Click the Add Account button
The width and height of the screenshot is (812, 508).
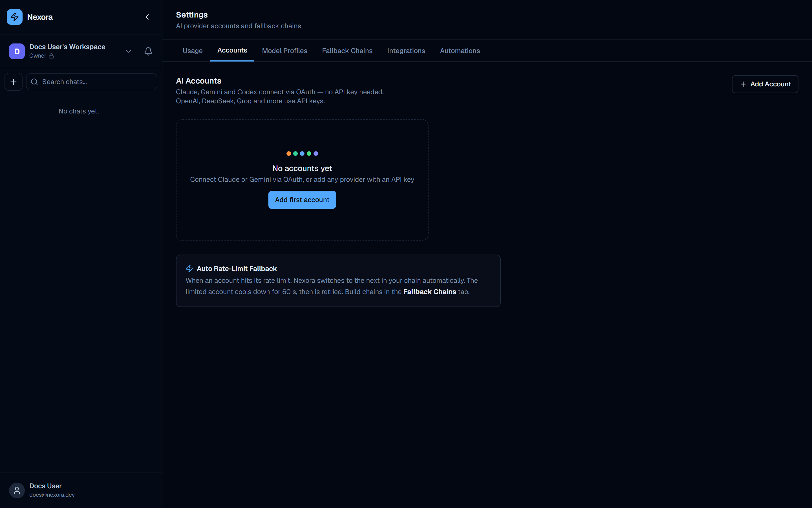tap(765, 84)
